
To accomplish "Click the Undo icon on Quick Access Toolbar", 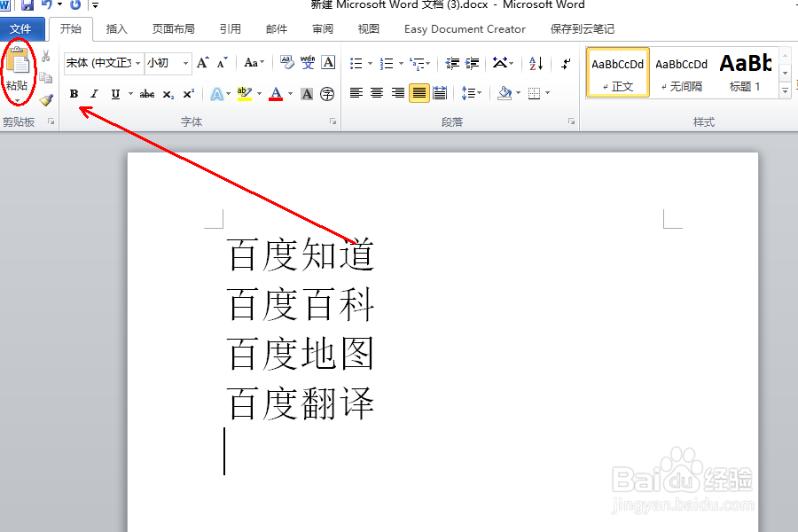I will tap(49, 6).
